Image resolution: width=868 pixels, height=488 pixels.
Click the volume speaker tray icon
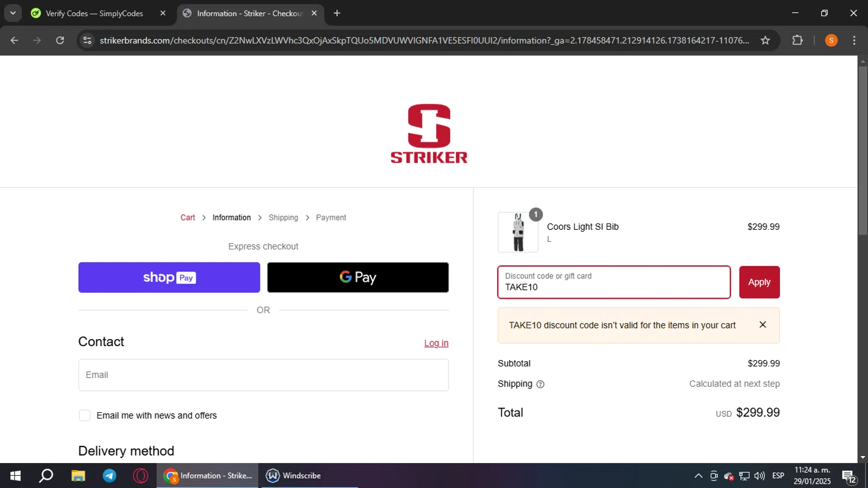click(760, 476)
